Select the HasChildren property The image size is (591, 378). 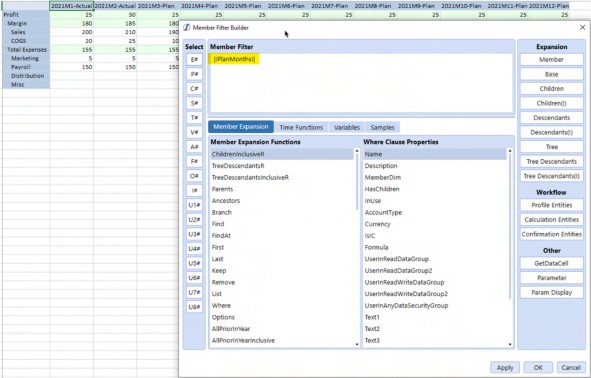pos(435,189)
